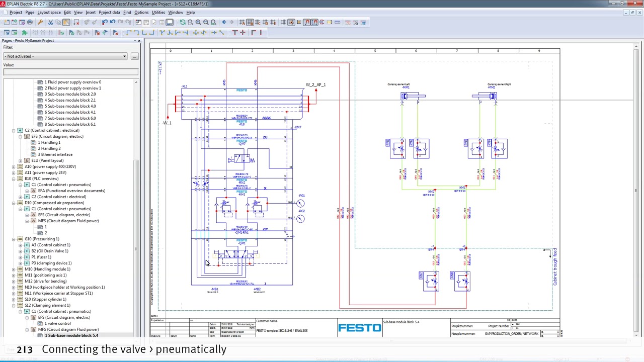The height and width of the screenshot is (362, 644).
Task: Open the Options menu
Action: 141,13
